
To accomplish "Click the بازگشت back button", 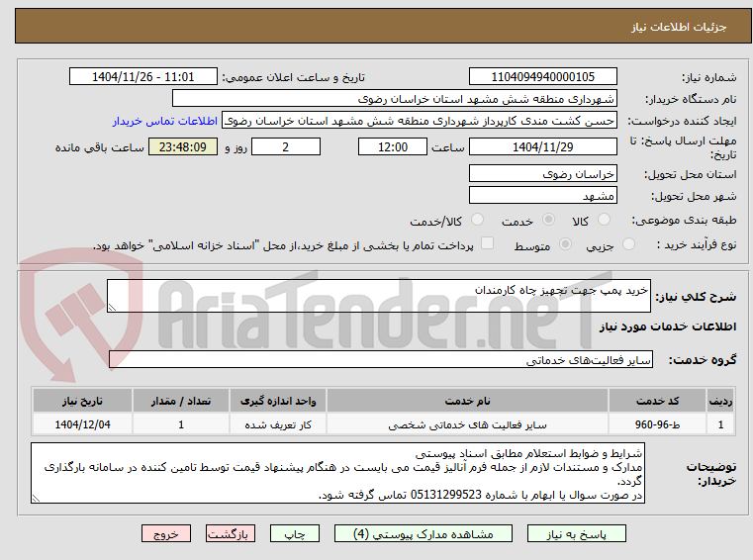I will (230, 533).
